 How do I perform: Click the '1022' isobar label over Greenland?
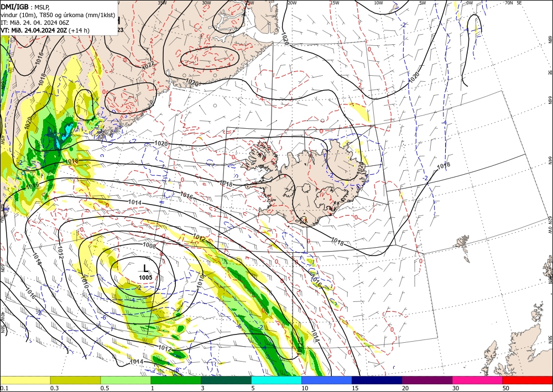coord(148,65)
